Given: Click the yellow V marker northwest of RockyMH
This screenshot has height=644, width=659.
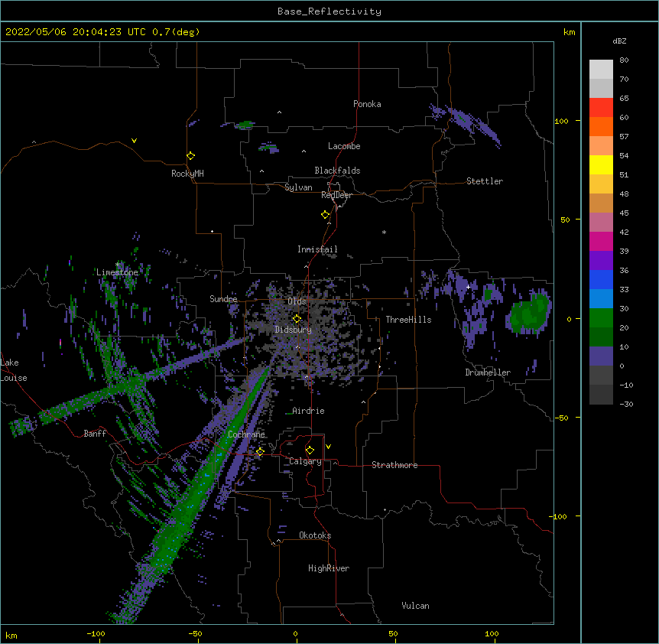Looking at the screenshot, I should 134,141.
